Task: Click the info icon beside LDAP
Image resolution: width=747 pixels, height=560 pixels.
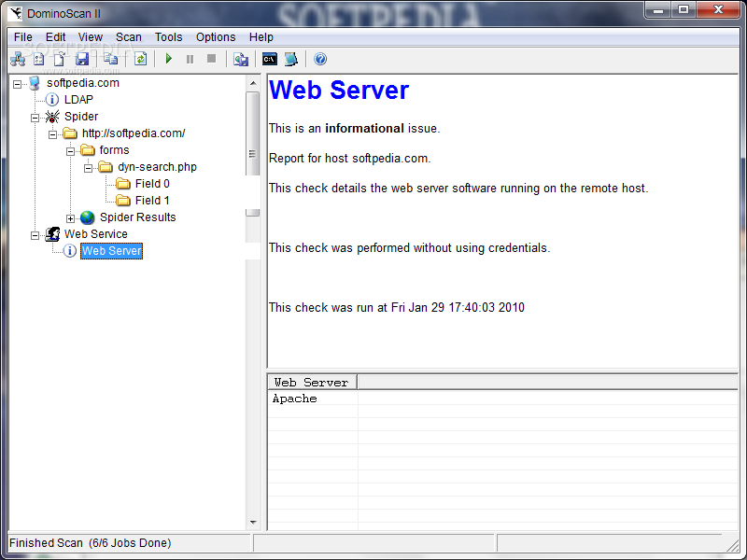Action: point(52,100)
